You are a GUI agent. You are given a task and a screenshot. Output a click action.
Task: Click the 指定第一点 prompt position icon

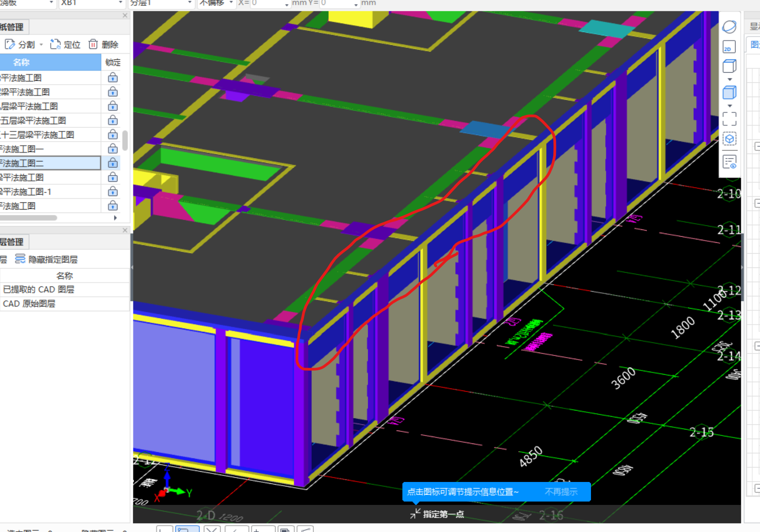point(415,514)
